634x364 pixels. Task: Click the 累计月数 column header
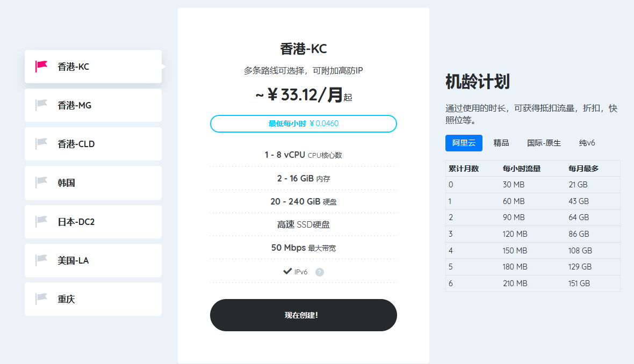pos(464,169)
